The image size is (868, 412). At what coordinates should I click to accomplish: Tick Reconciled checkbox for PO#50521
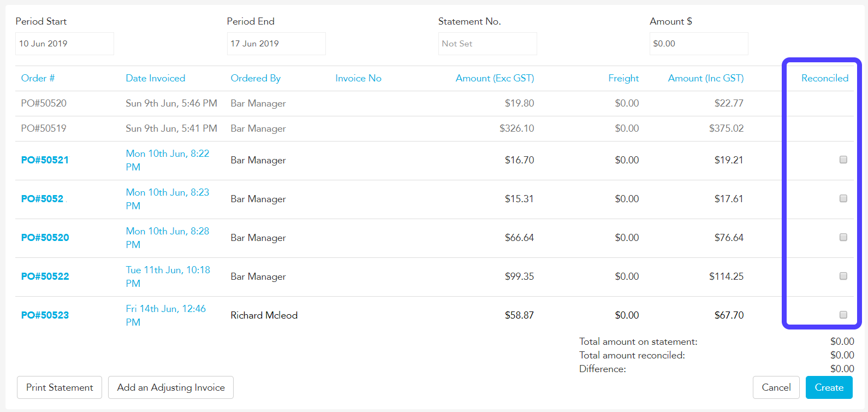[843, 160]
